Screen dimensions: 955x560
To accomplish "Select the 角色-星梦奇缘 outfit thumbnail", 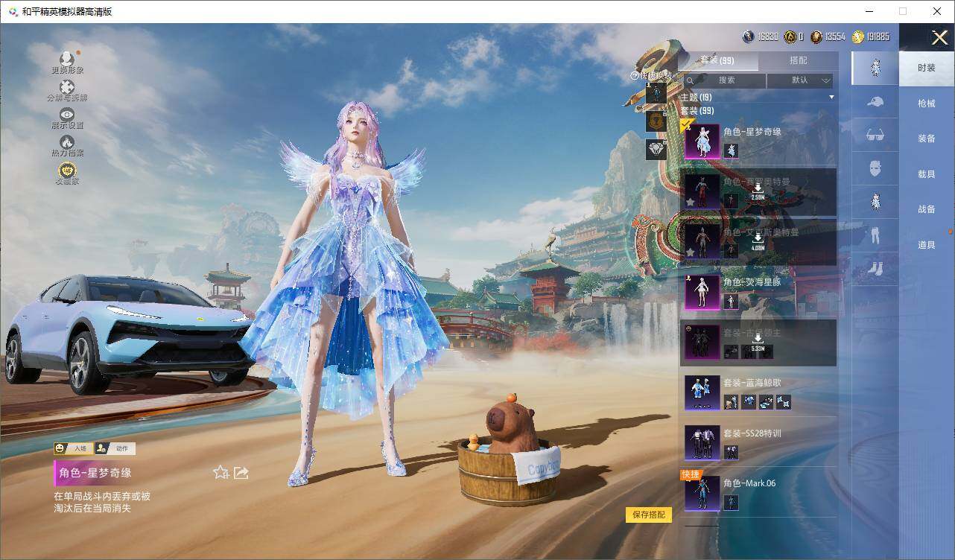I will tap(702, 141).
